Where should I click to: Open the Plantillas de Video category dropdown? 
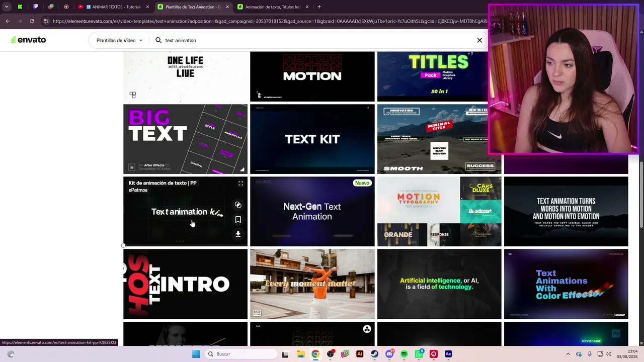[x=119, y=40]
